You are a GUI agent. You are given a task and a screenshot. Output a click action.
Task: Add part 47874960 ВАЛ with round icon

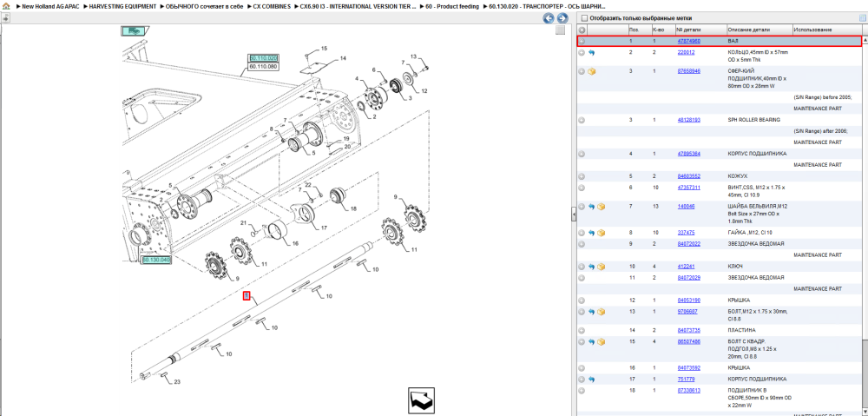pyautogui.click(x=582, y=42)
